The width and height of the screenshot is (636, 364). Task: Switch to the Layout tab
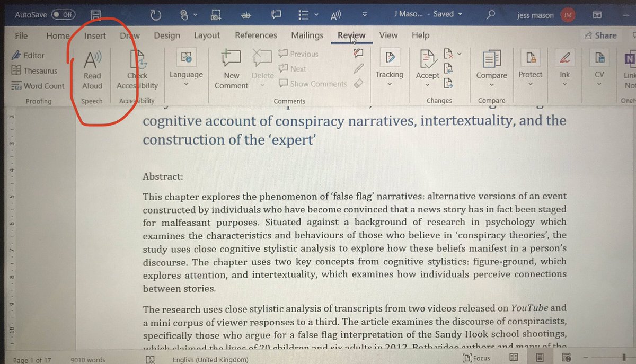click(x=207, y=35)
